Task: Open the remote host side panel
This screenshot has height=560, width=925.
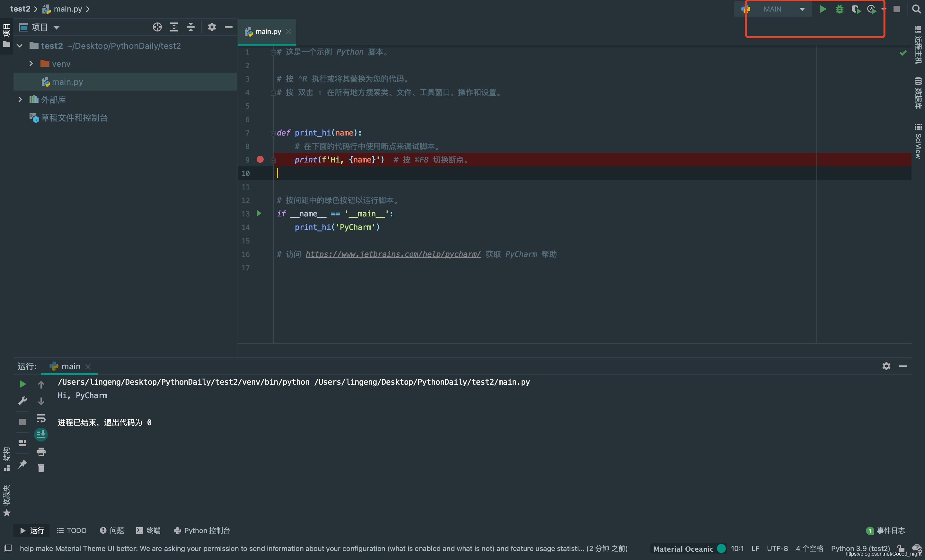Action: [x=918, y=44]
